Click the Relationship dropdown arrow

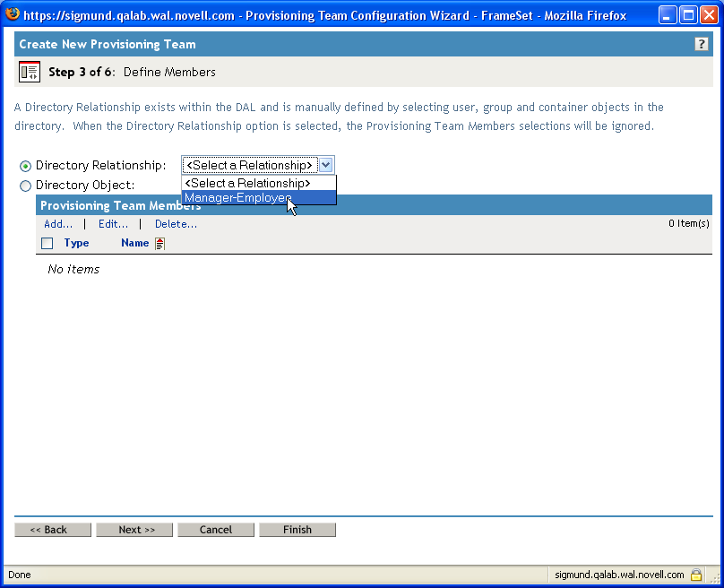(325, 165)
